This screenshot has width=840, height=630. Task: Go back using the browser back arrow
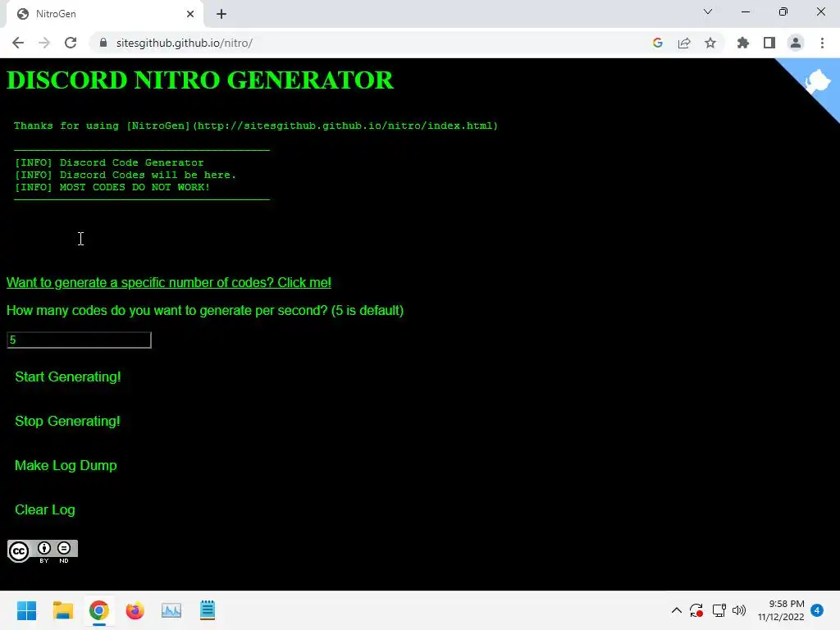[18, 43]
